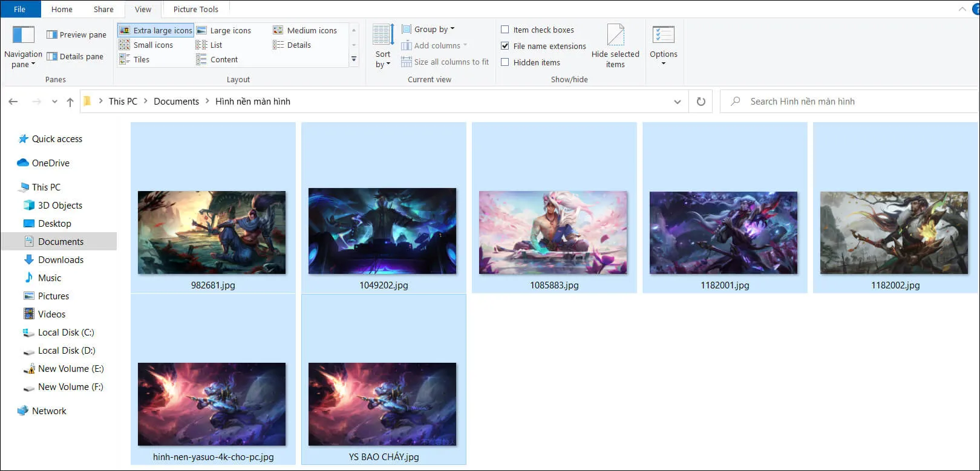Refresh the current folder view

[701, 102]
